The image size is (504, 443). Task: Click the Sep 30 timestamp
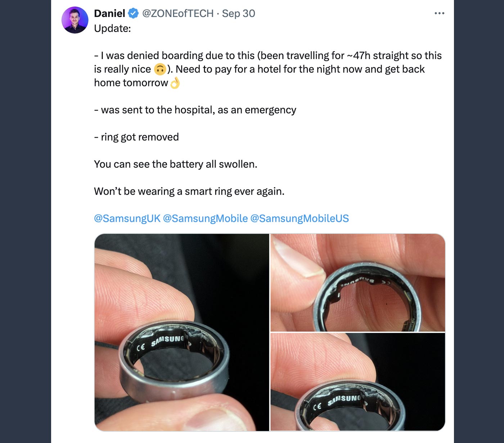click(x=239, y=13)
